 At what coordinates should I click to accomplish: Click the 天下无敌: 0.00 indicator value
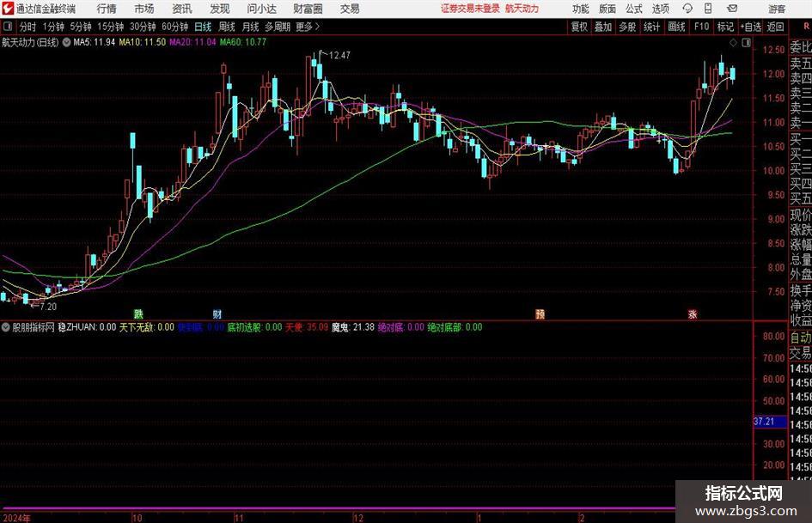click(147, 327)
